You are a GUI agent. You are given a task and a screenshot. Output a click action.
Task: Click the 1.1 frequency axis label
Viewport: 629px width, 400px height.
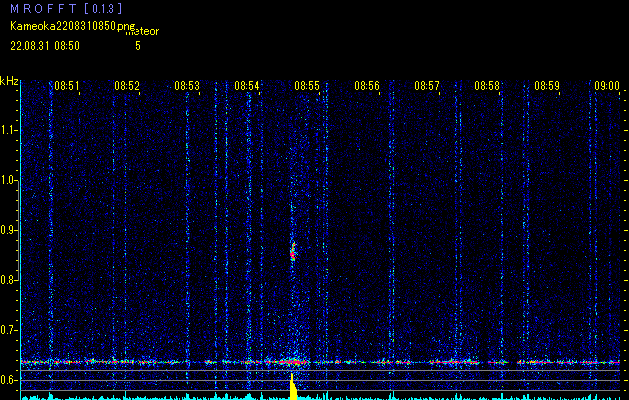pos(8,130)
